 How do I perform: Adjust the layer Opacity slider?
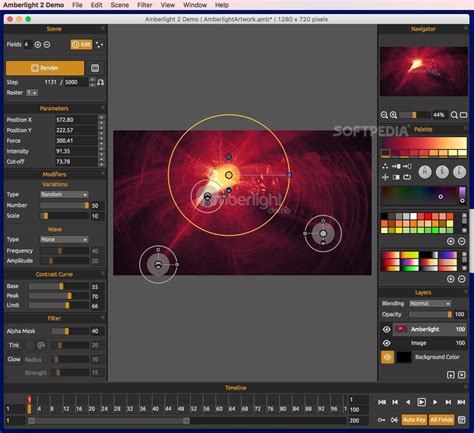tap(430, 314)
